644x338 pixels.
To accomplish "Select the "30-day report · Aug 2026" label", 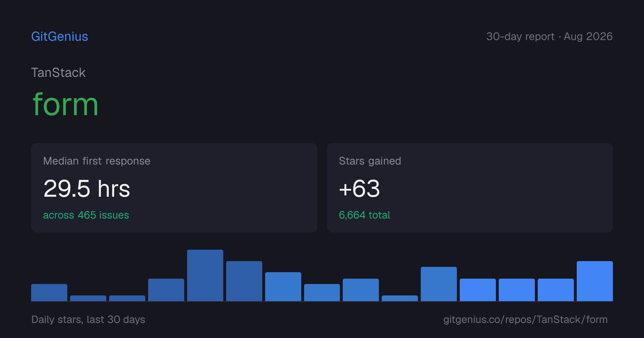I will (x=549, y=36).
